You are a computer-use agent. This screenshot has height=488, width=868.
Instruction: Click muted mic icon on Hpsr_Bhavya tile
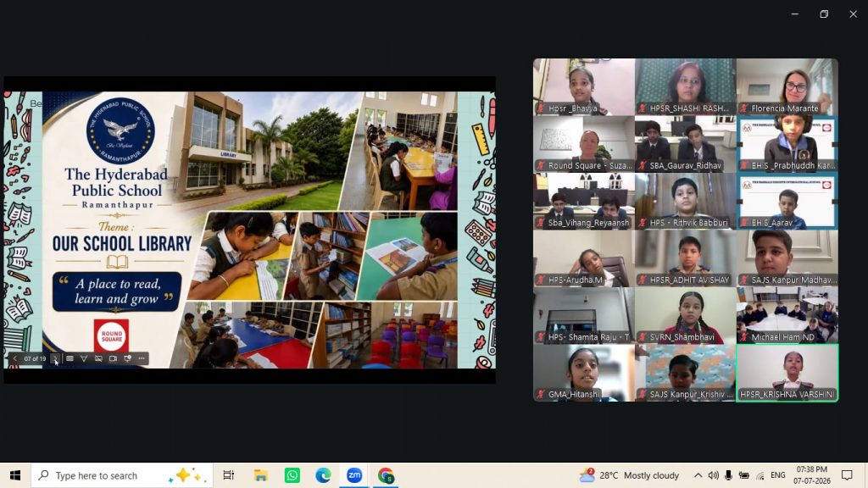pyautogui.click(x=541, y=108)
